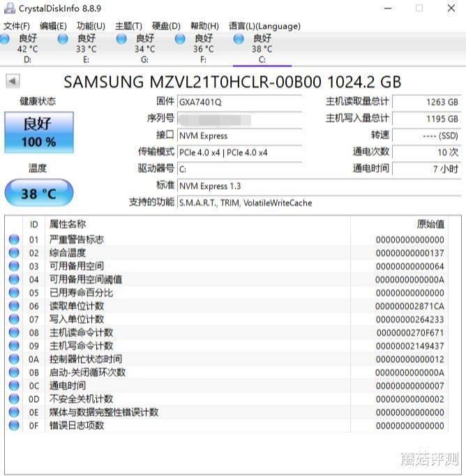466x476 pixels.
Task: Click status dot for attribute 04 可用备用空间阈值
Action: pos(14,279)
